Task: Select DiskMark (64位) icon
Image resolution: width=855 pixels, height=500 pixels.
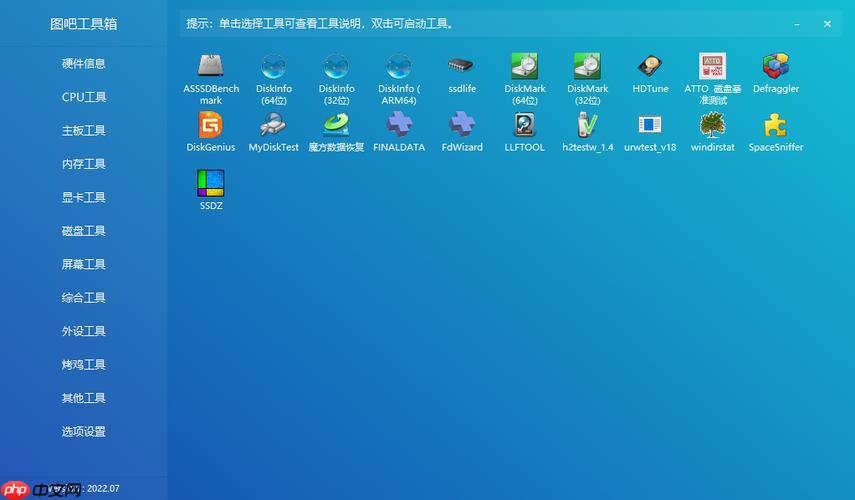Action: (525, 66)
